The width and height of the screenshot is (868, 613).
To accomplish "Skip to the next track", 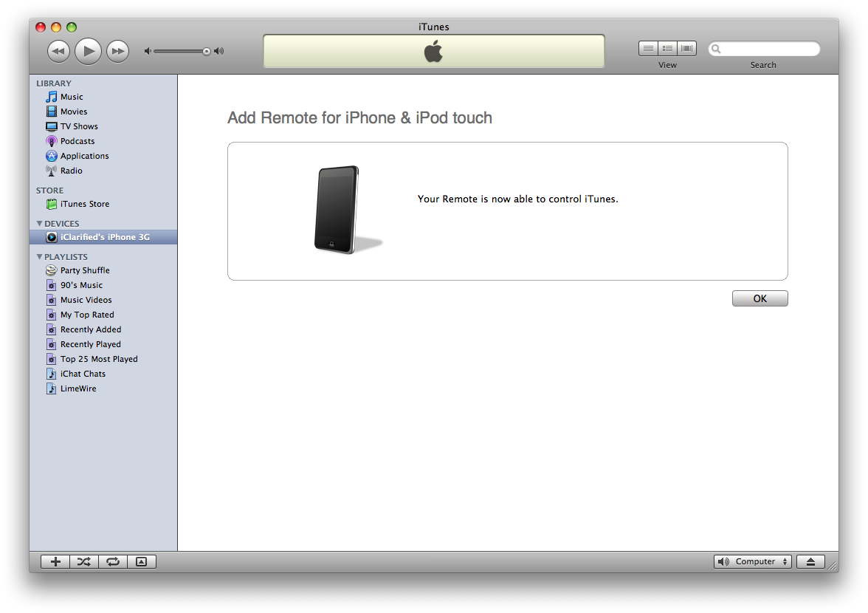I will pos(117,51).
